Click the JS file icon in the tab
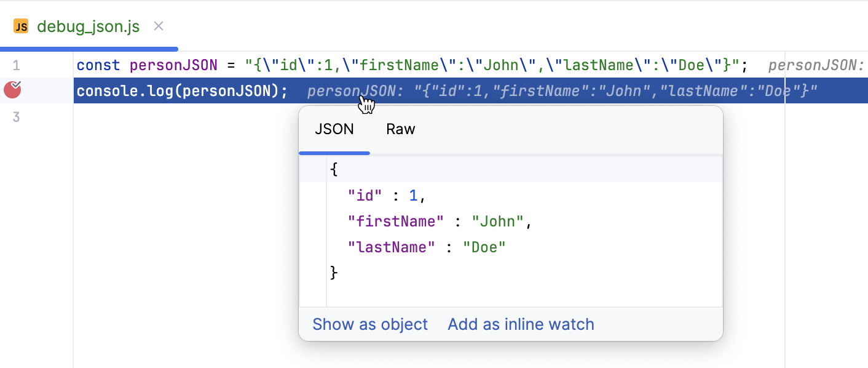This screenshot has width=868, height=368. [x=21, y=26]
